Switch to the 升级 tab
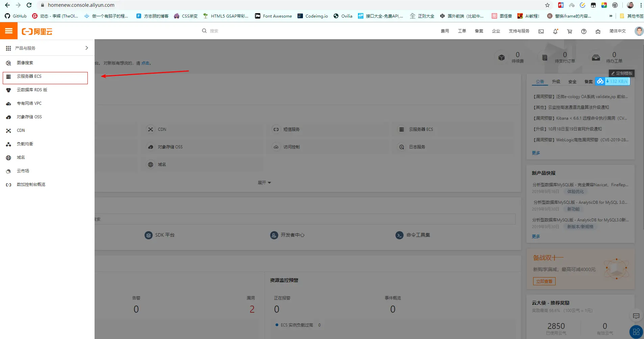The width and height of the screenshot is (644, 339). (x=556, y=81)
